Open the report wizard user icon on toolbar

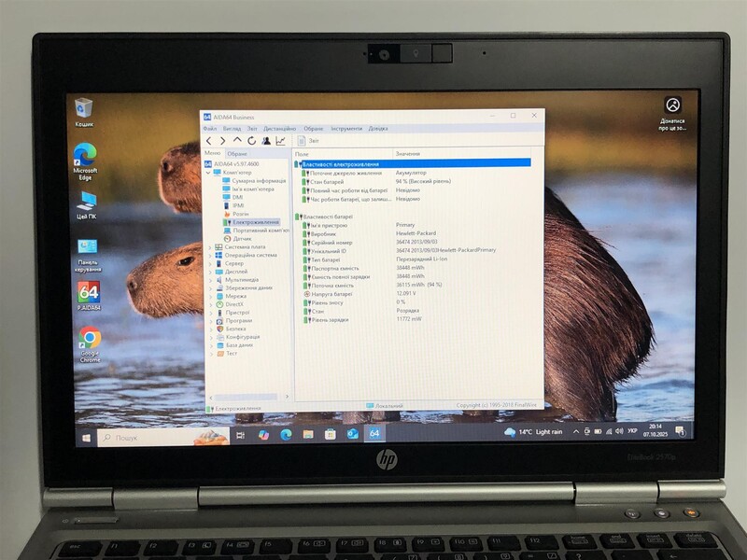(265, 140)
